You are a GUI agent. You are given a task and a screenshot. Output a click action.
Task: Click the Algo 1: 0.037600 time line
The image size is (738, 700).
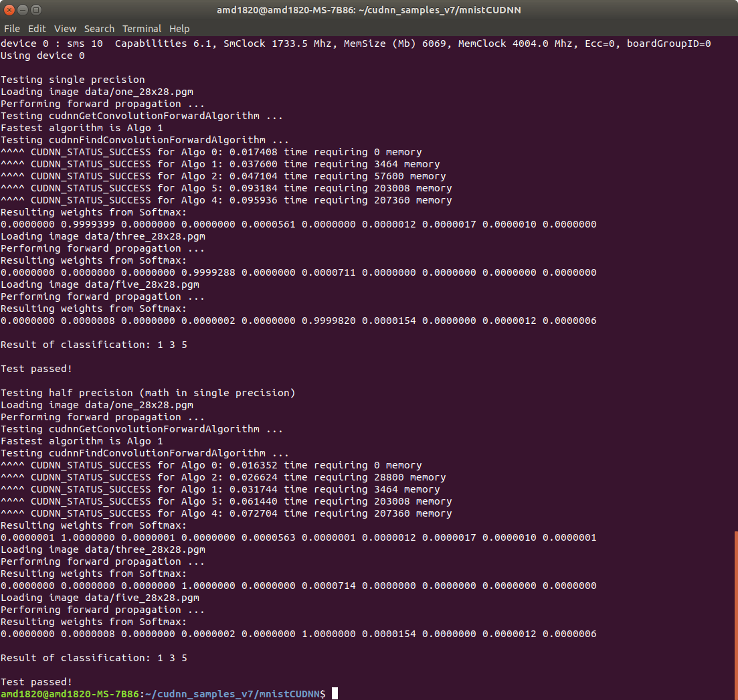tap(220, 164)
